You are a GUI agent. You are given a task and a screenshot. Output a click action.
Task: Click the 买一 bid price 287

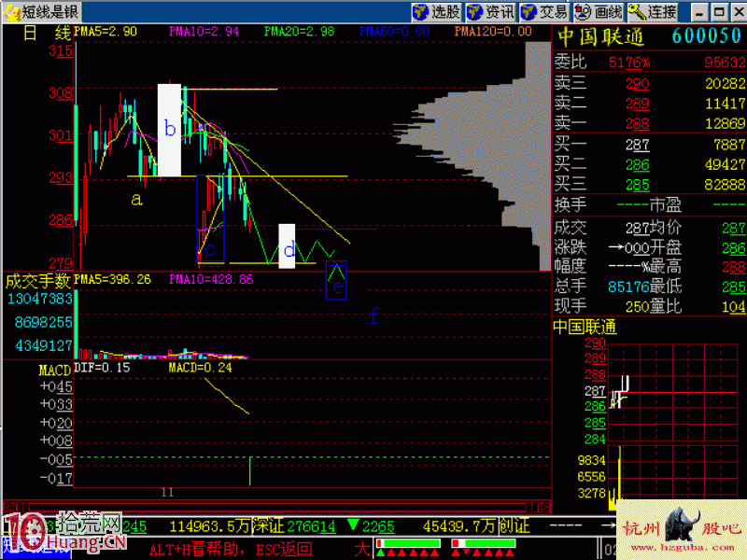(x=638, y=145)
